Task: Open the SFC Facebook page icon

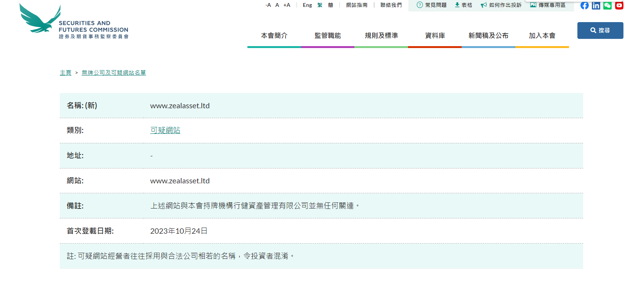Action: click(x=584, y=5)
